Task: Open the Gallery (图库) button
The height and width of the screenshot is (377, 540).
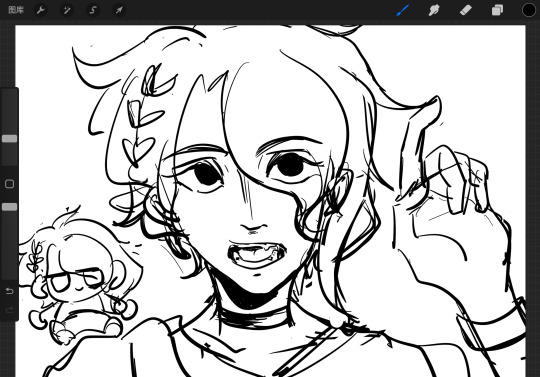Action: pyautogui.click(x=16, y=10)
